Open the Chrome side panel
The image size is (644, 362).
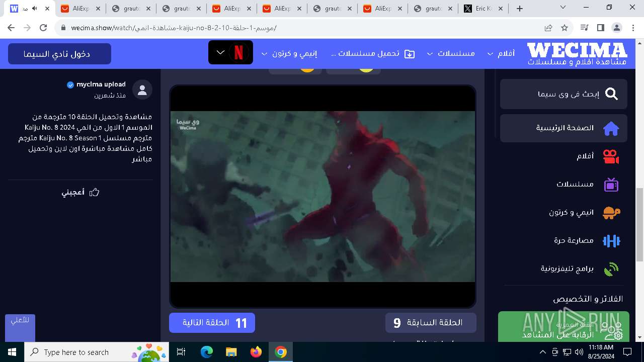[600, 28]
